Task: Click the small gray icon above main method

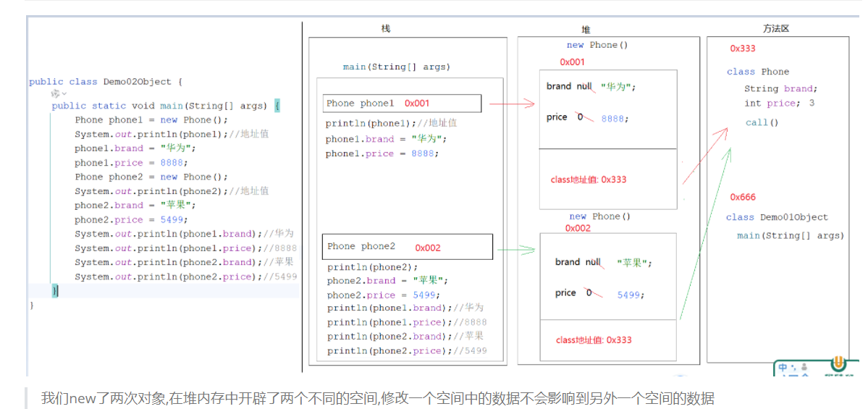Action: pos(55,94)
